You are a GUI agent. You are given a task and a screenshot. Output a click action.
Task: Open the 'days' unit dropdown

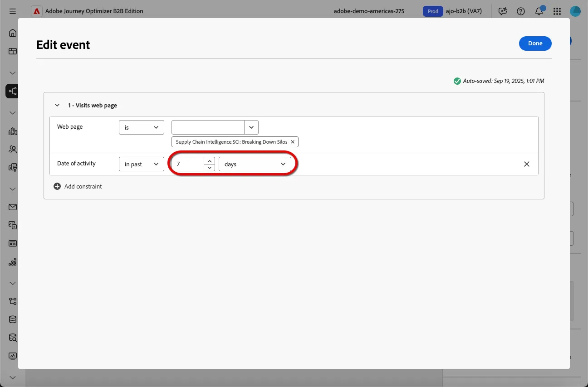255,164
